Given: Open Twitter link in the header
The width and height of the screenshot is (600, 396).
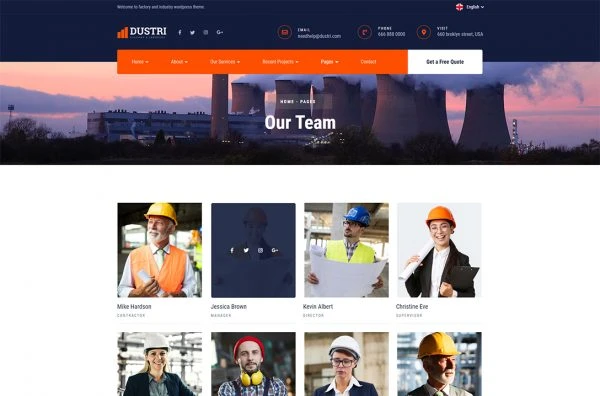Looking at the screenshot, I should (192, 33).
